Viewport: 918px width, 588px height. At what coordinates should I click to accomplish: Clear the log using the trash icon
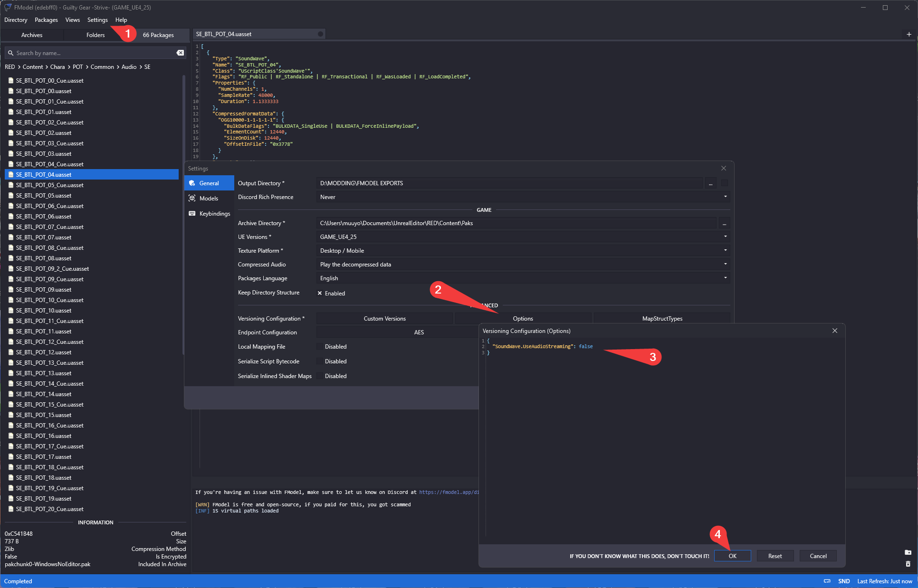pos(908,564)
